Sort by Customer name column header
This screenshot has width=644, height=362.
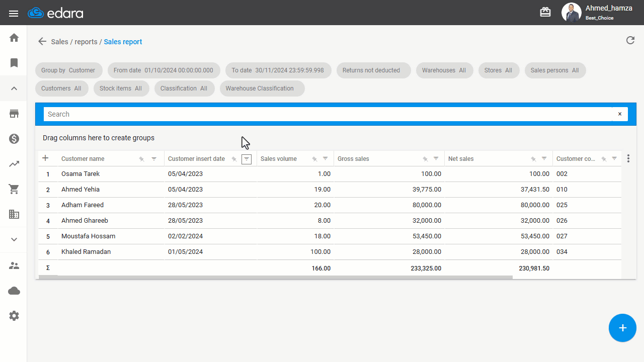83,159
